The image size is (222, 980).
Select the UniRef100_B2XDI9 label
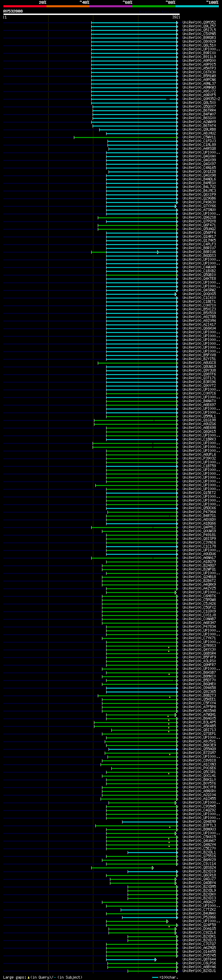199,872
